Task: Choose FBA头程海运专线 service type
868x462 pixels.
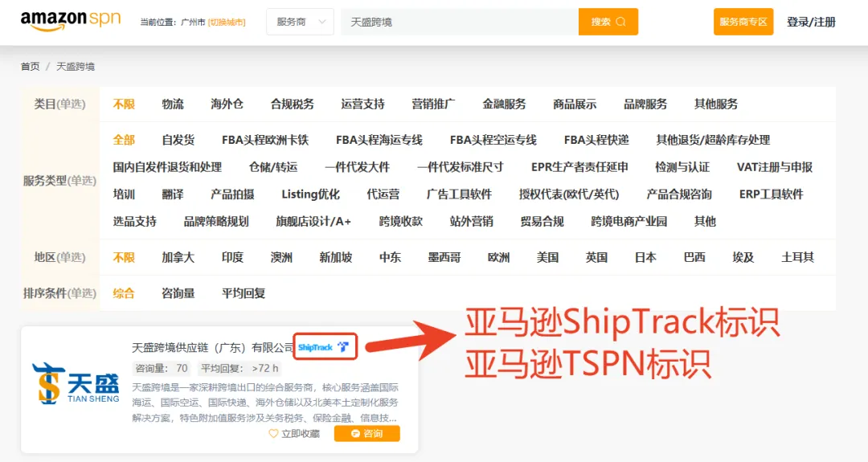Action: coord(379,140)
